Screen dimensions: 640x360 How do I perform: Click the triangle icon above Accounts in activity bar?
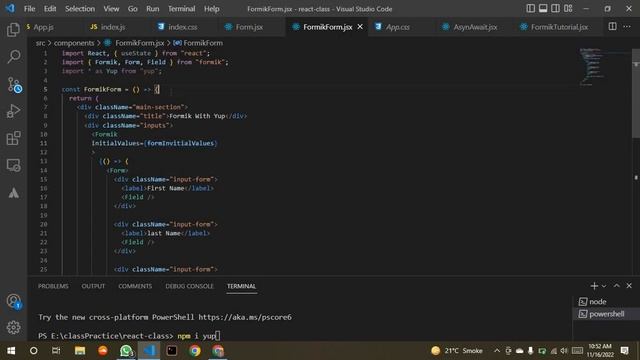pyautogui.click(x=13, y=193)
